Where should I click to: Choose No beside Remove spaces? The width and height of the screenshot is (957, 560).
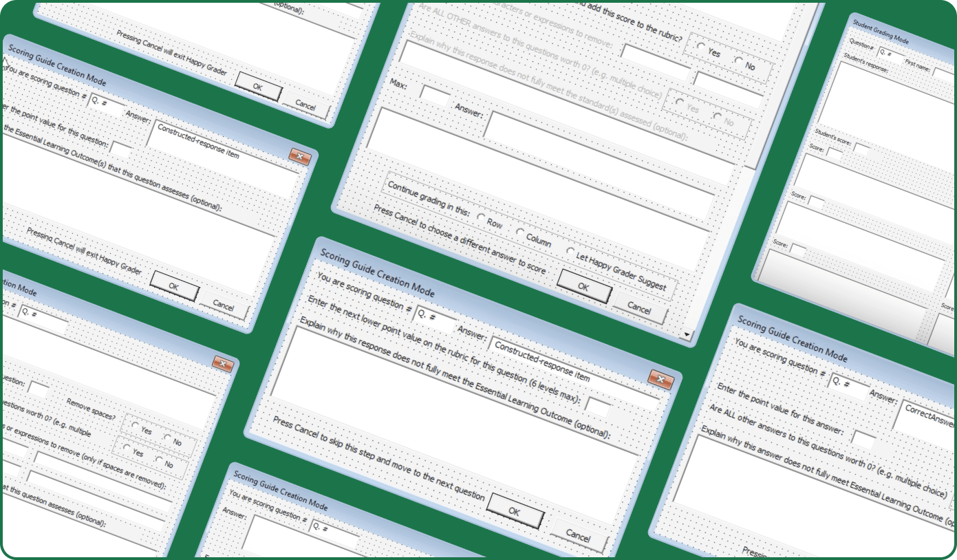click(167, 437)
